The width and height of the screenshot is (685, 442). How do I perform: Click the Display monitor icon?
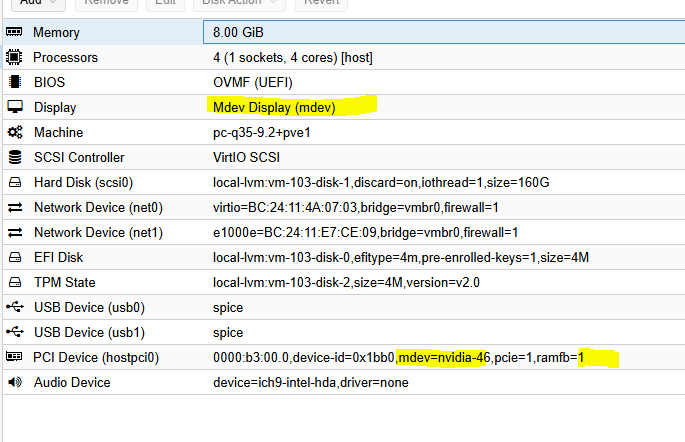[15, 108]
